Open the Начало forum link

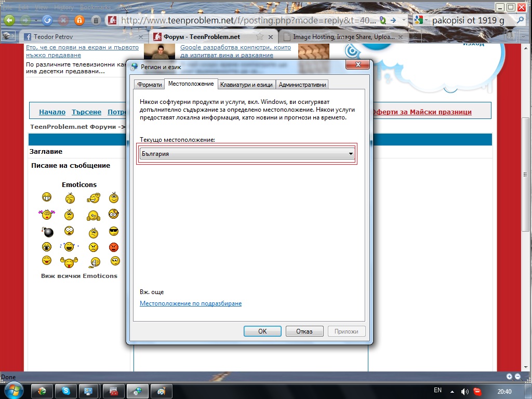pyautogui.click(x=52, y=112)
